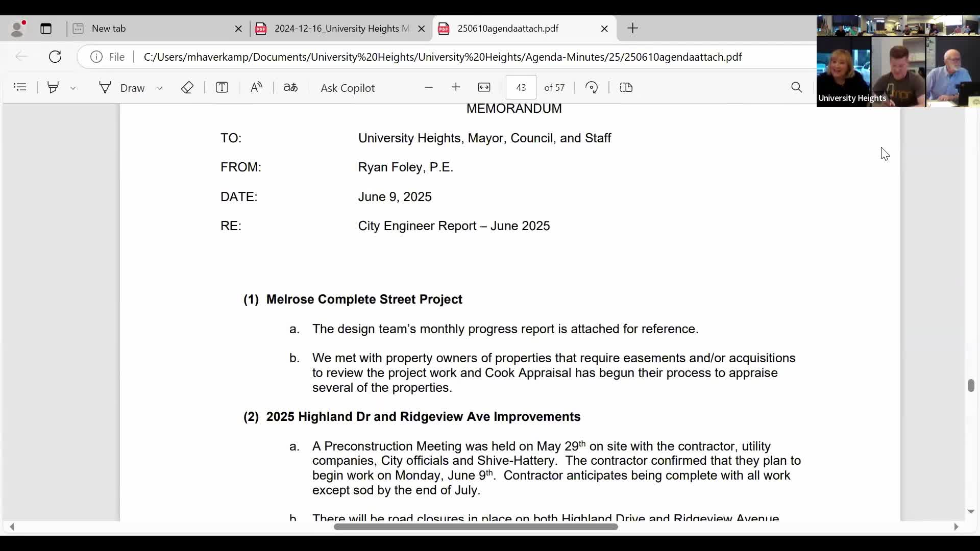The height and width of the screenshot is (551, 980).
Task: Click the page number input field
Action: [x=521, y=88]
